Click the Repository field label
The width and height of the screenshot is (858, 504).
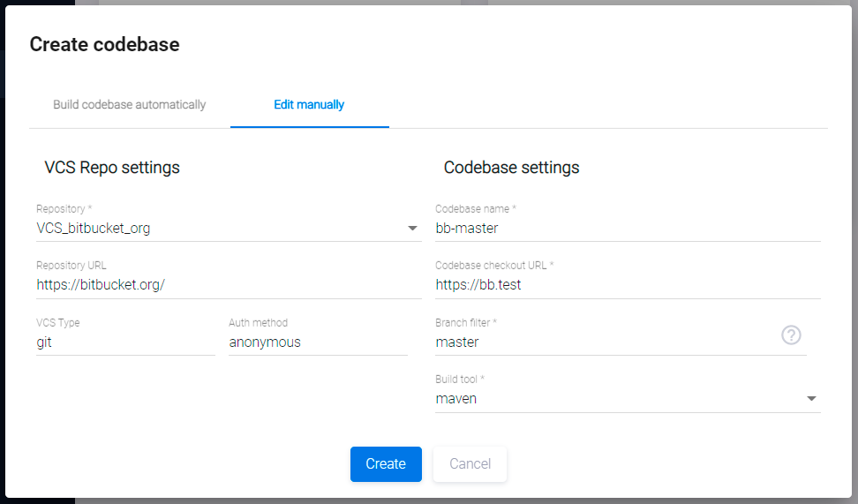click(64, 209)
